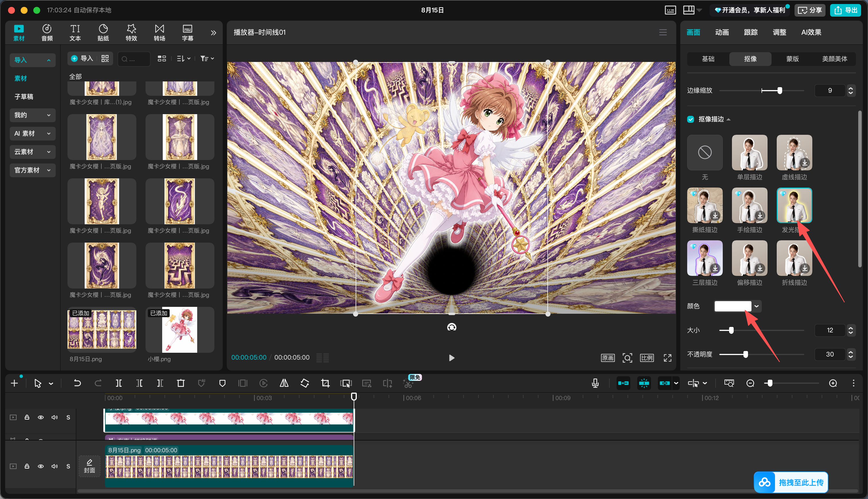Click the 比例 aspect ratio button
Screen dimensions: 868x499
pyautogui.click(x=647, y=358)
